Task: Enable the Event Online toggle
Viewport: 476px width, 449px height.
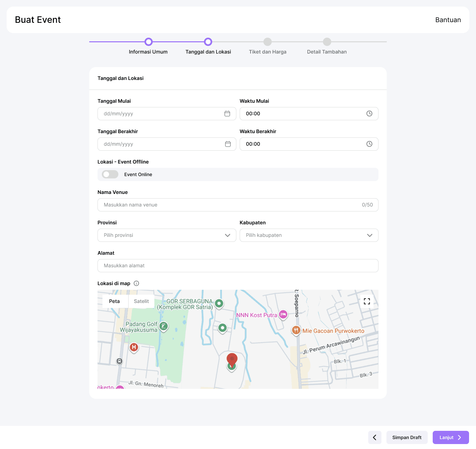Action: tap(110, 174)
